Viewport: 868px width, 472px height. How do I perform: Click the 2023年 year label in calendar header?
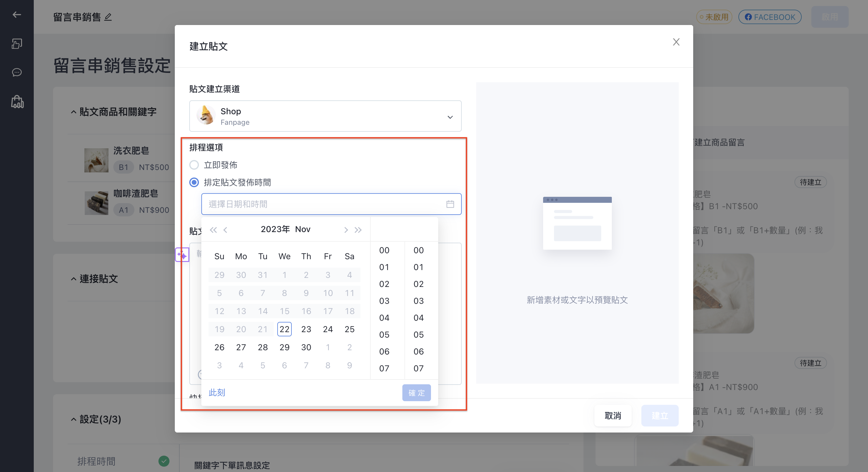tap(275, 229)
